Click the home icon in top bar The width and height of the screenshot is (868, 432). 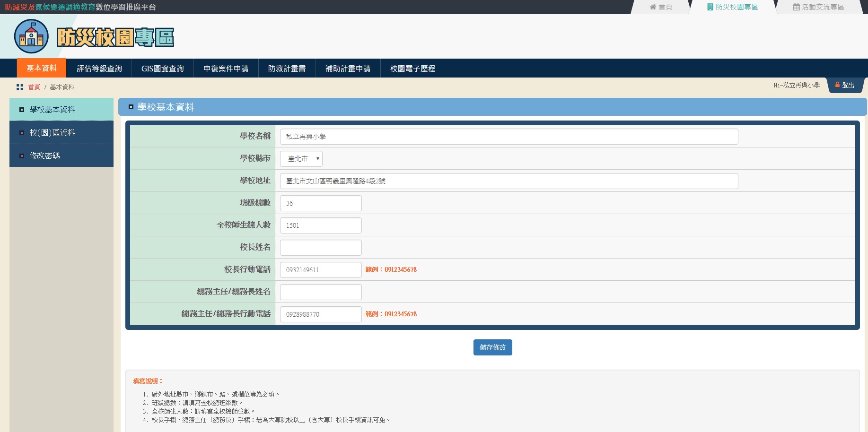pos(653,7)
